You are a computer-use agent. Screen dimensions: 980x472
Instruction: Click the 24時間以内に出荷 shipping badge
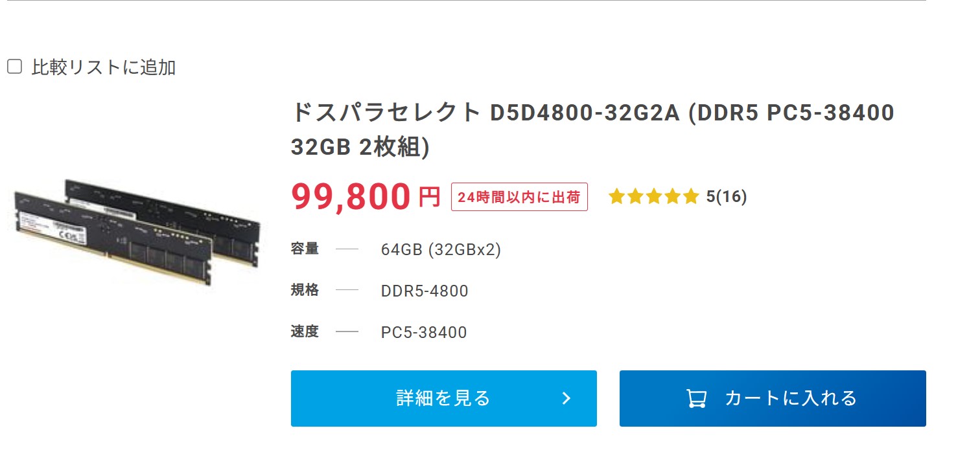point(519,197)
